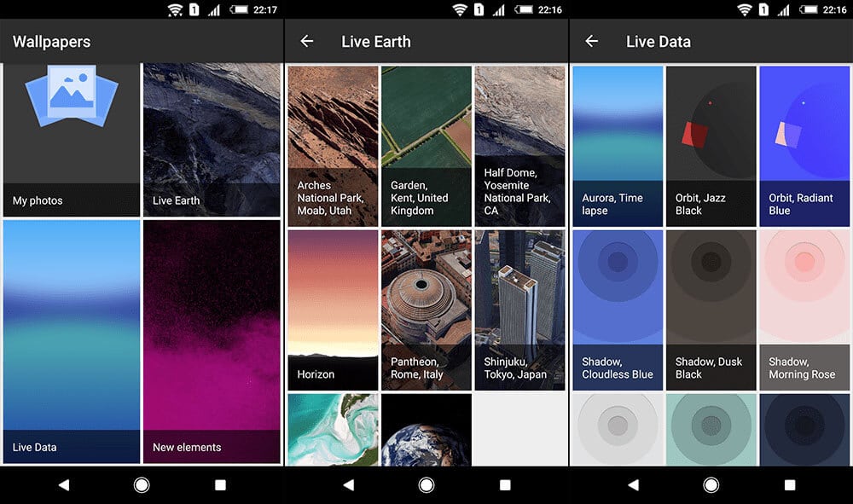Select the teal green Shadow wallpaper

pyautogui.click(x=711, y=430)
